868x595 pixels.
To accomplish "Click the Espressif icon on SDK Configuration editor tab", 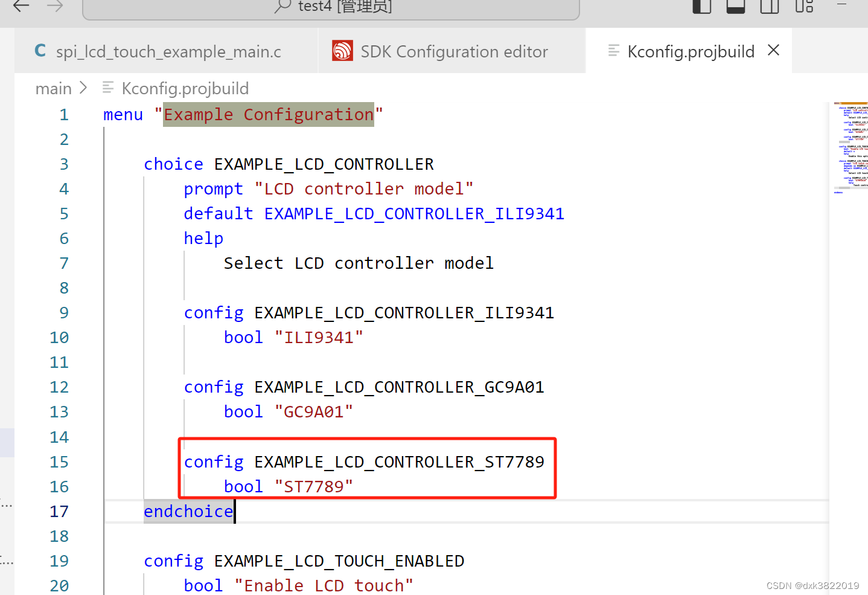I will point(342,51).
